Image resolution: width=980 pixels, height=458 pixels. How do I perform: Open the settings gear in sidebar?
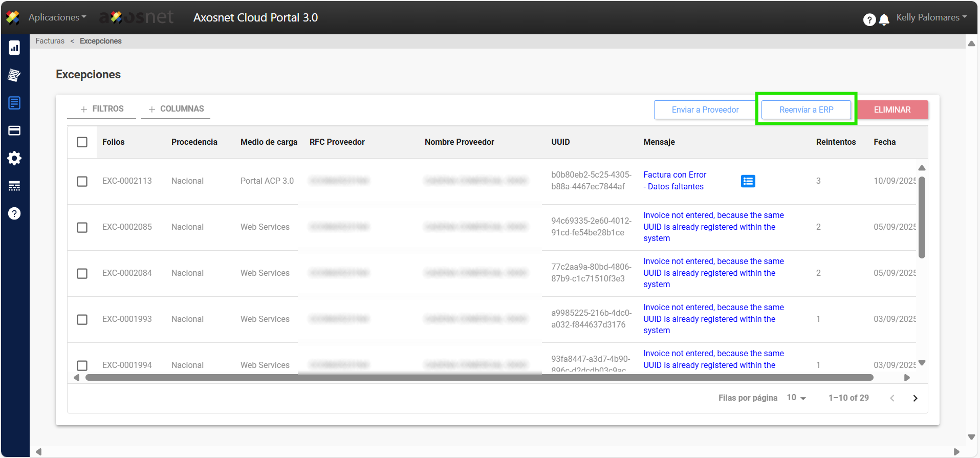point(14,158)
